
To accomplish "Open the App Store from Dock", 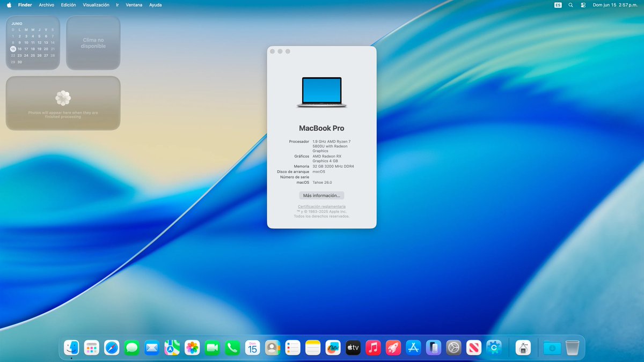I will (x=414, y=348).
